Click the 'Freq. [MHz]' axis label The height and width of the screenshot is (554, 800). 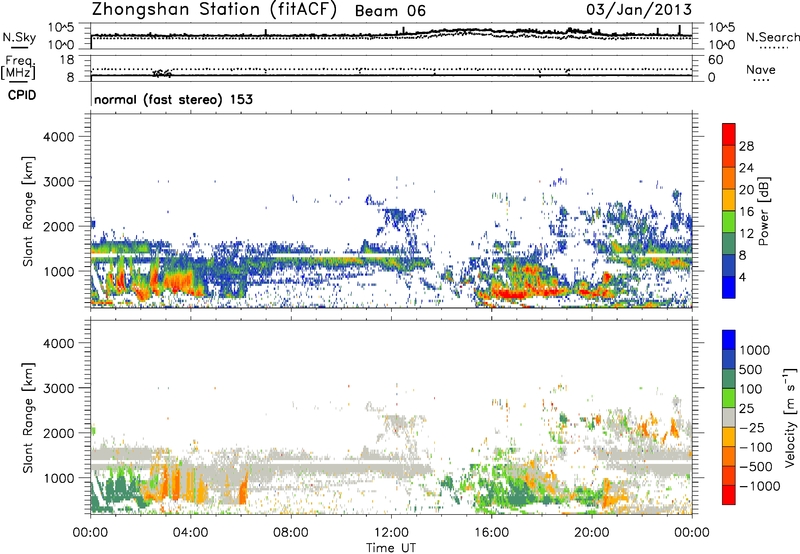pyautogui.click(x=18, y=67)
